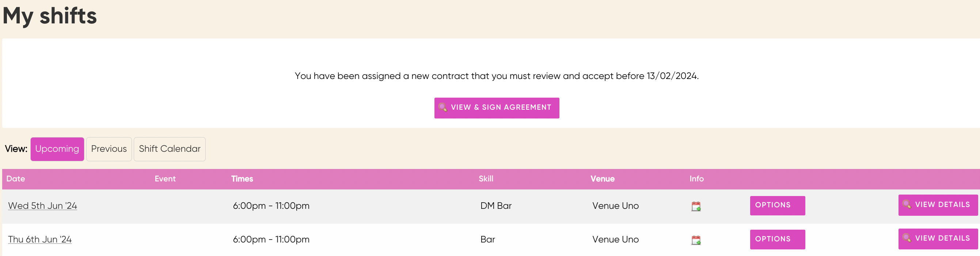This screenshot has height=256, width=980.
Task: Click magnifier icon on View & Sign Agreement
Action: 442,107
